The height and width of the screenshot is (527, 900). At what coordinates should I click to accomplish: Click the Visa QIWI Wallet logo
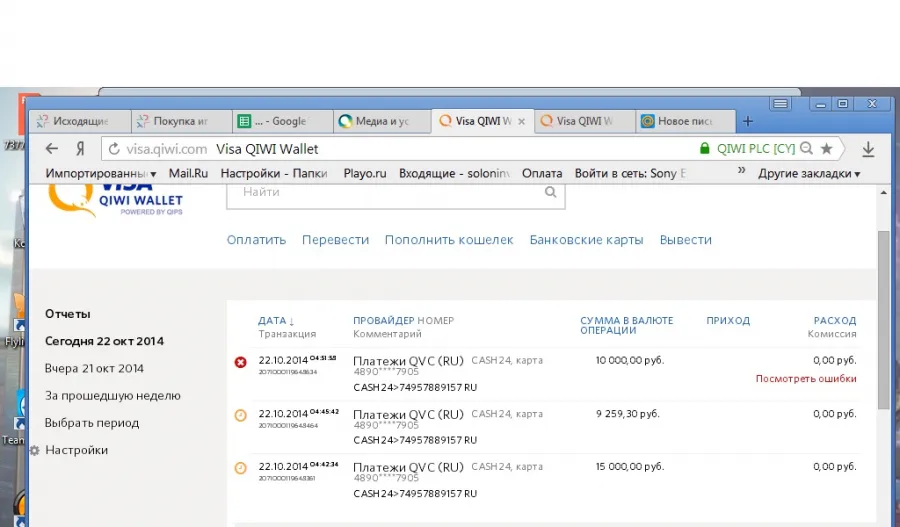click(115, 200)
